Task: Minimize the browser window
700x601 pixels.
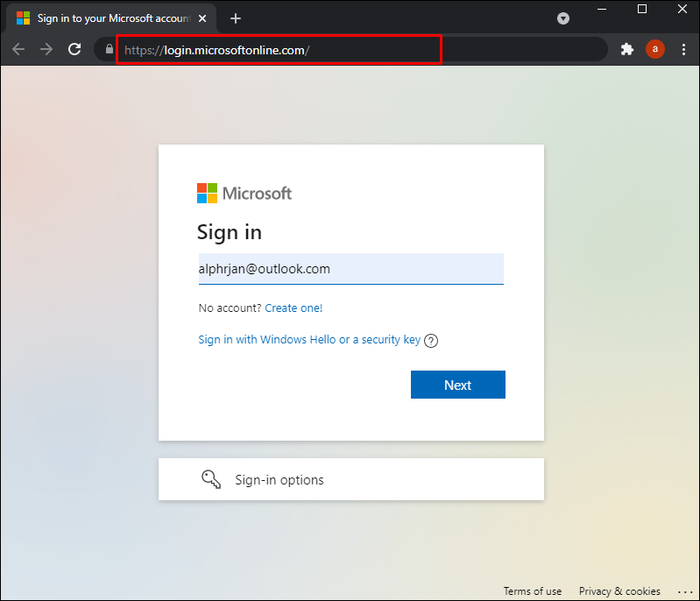Action: pyautogui.click(x=602, y=9)
